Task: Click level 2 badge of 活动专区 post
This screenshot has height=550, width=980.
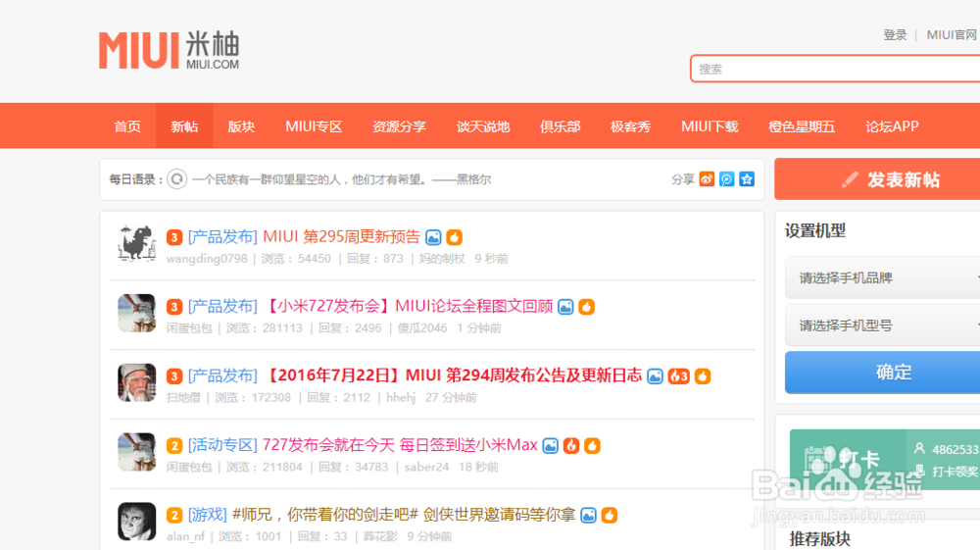Action: [x=174, y=446]
